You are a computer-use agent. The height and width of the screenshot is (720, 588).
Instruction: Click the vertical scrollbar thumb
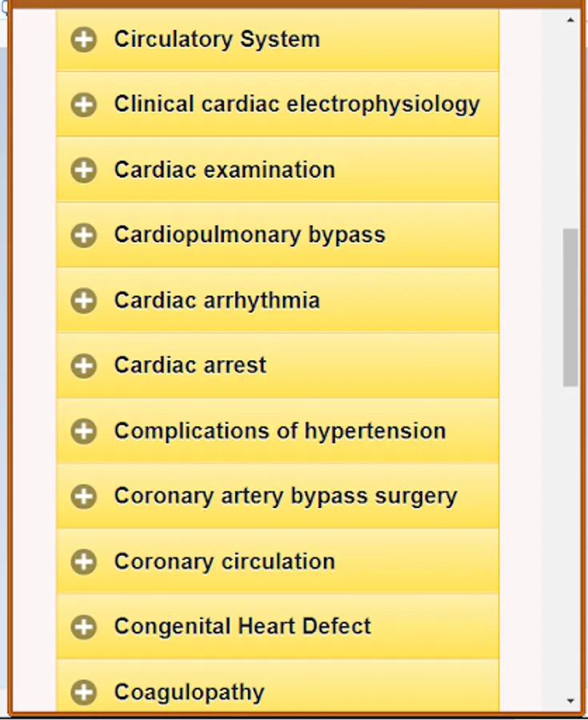[x=570, y=307]
